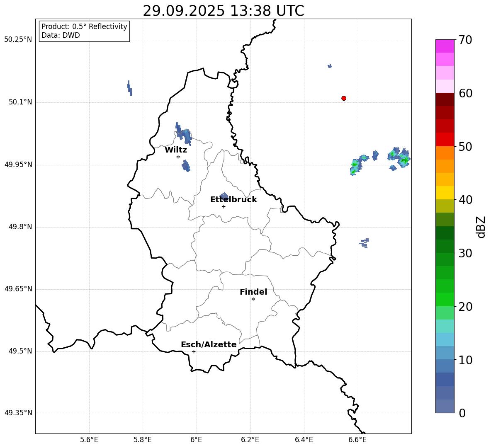The height and width of the screenshot is (448, 491).
Task: Click the 30 tick on the colorbar
Action: tap(465, 253)
